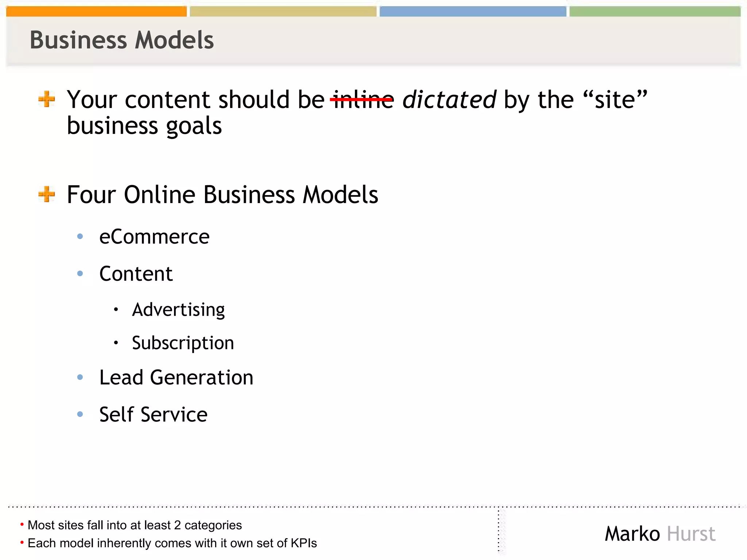Select the 'eCommerce' bullet item
Image resolution: width=747 pixels, height=560 pixels.
point(154,237)
